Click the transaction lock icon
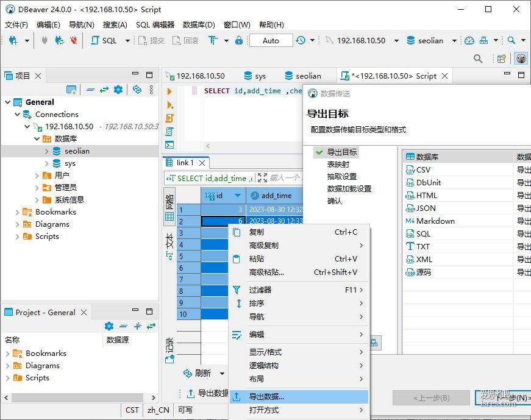Image resolution: width=531 pixels, height=420 pixels. 239,41
